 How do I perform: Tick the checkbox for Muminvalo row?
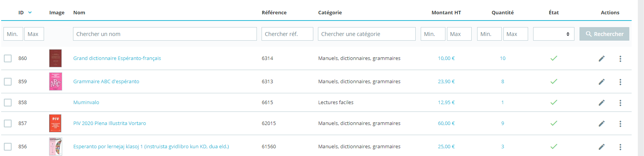(x=8, y=103)
